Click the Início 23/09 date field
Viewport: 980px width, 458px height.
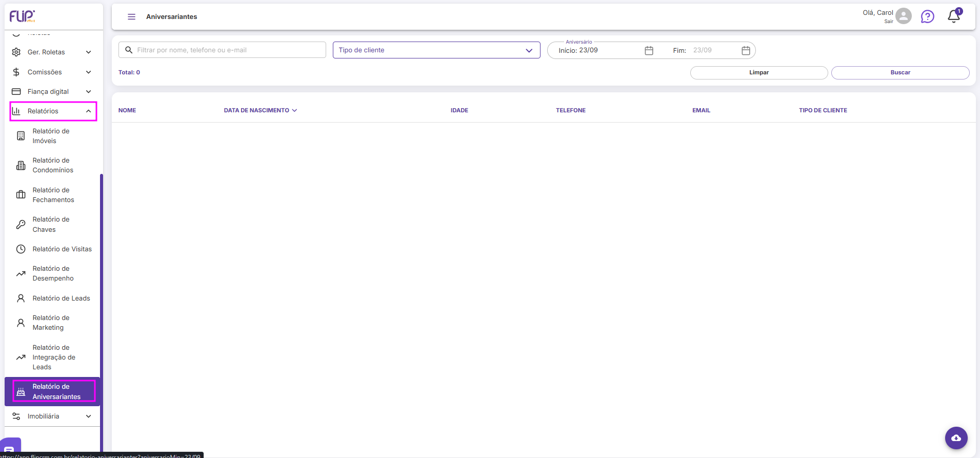[x=598, y=50]
